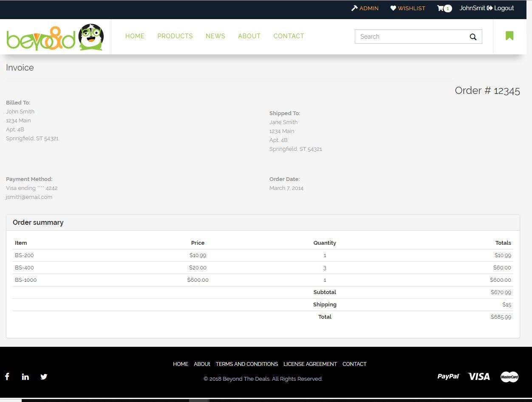Click the Beyond mascot logo
Viewport: 532px width, 402px height.
[x=55, y=37]
